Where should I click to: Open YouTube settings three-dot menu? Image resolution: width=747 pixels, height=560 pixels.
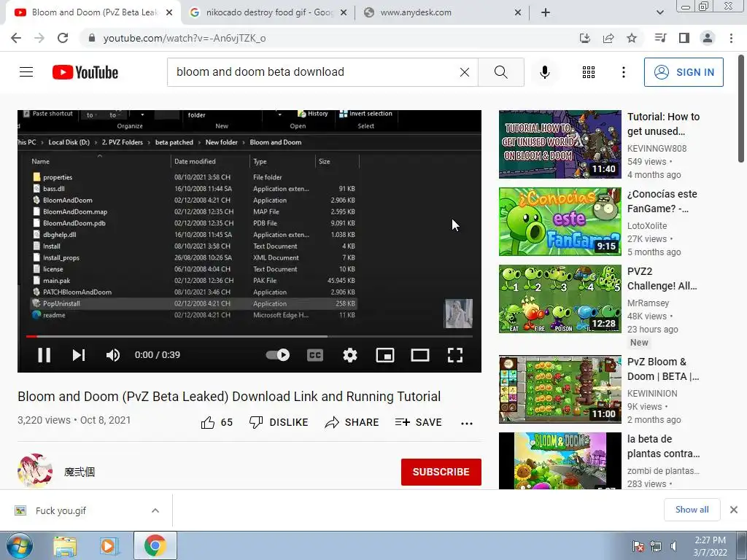624,72
